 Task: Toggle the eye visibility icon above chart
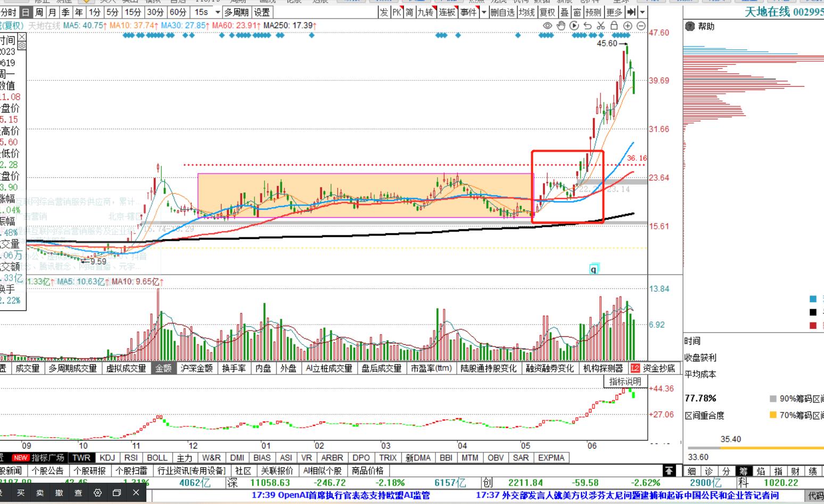click(547, 26)
